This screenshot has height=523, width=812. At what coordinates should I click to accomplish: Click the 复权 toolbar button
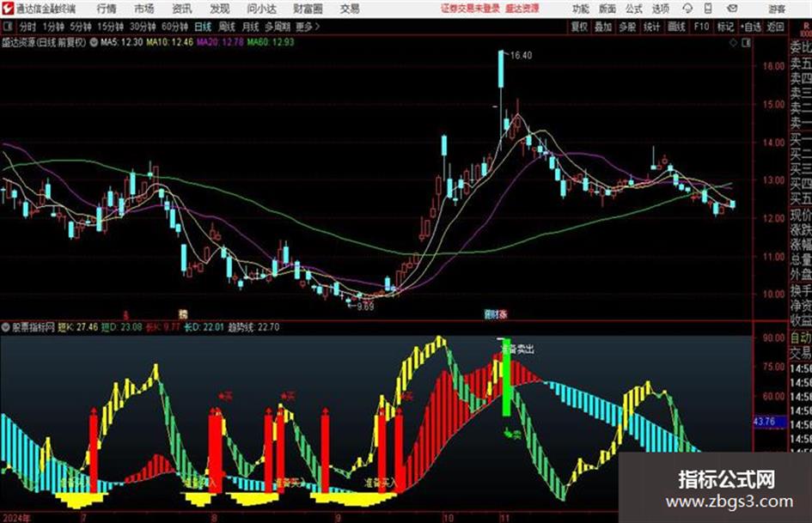point(578,27)
